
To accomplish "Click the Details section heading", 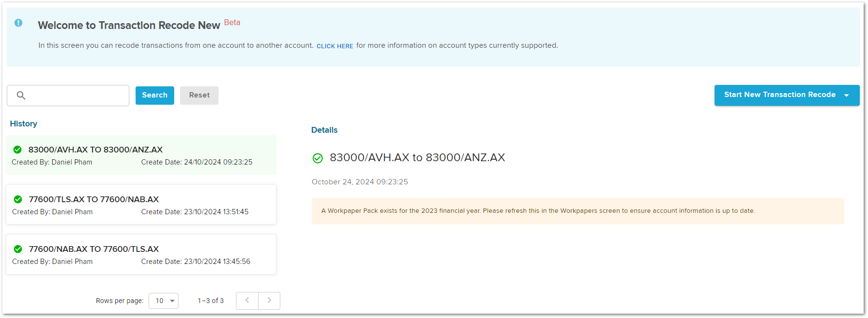I will [x=324, y=130].
